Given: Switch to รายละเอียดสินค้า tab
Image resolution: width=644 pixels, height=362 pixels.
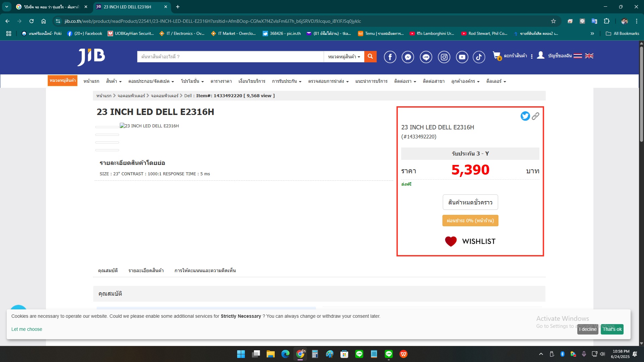Looking at the screenshot, I should point(146,270).
